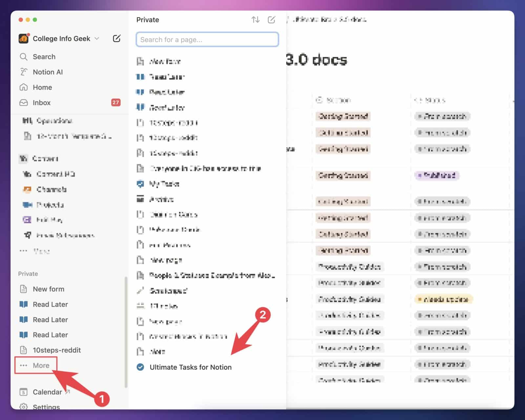Click the new page compose icon beside workspace name
Image resolution: width=525 pixels, height=420 pixels.
(x=116, y=38)
